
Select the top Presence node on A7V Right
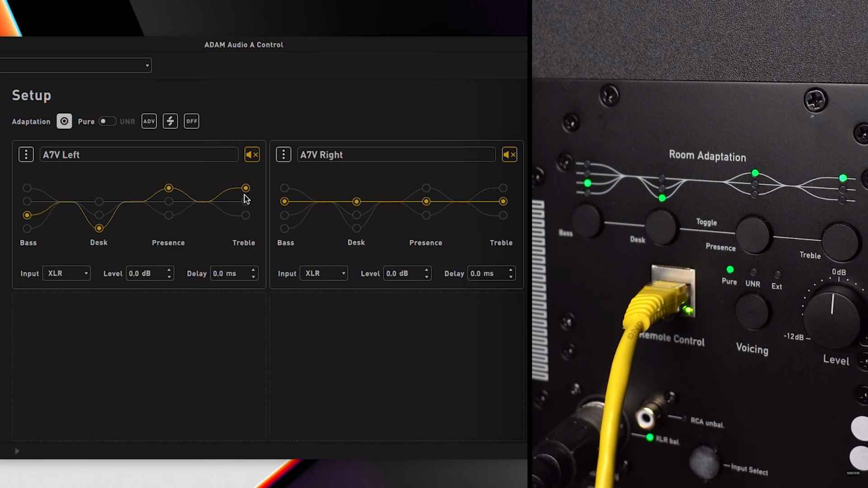pyautogui.click(x=426, y=188)
